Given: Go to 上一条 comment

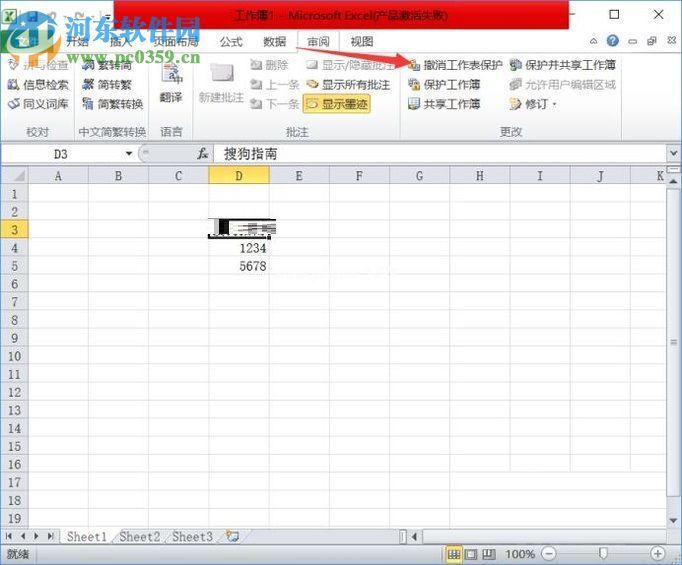Looking at the screenshot, I should (x=274, y=84).
